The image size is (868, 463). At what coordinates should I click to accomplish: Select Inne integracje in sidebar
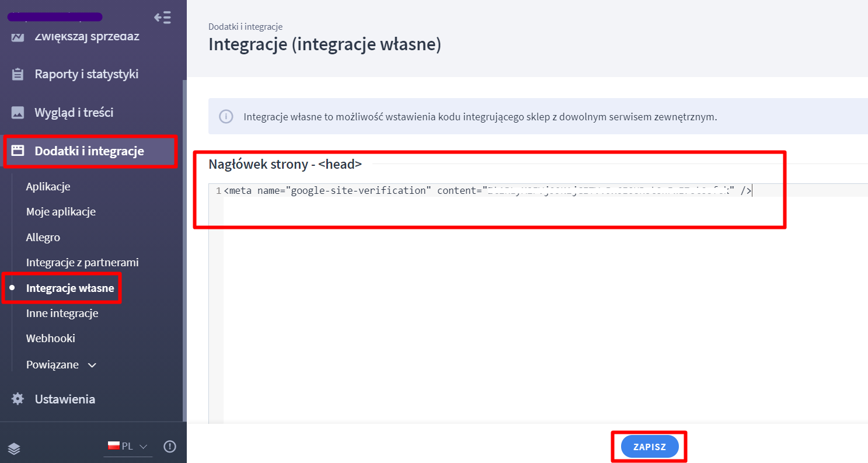point(62,314)
